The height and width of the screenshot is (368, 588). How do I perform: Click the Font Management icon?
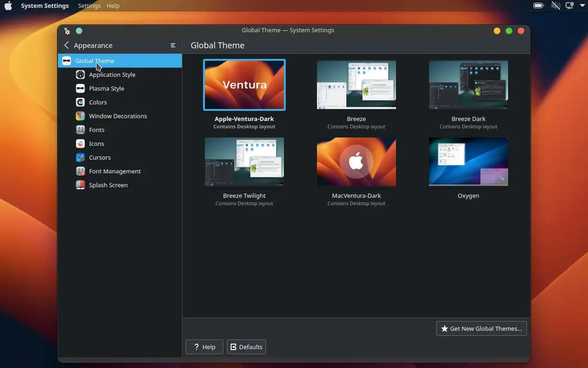[x=80, y=171]
